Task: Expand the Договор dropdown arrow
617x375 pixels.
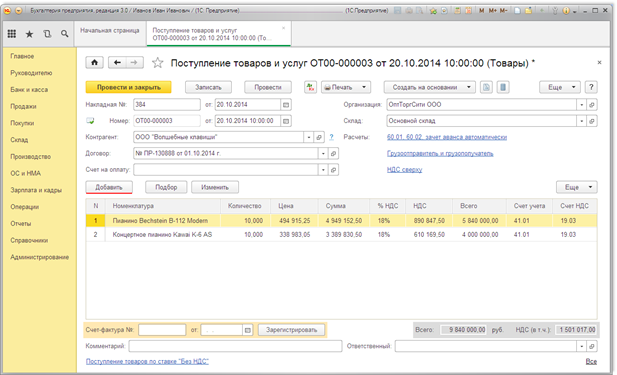Action: pyautogui.click(x=323, y=153)
